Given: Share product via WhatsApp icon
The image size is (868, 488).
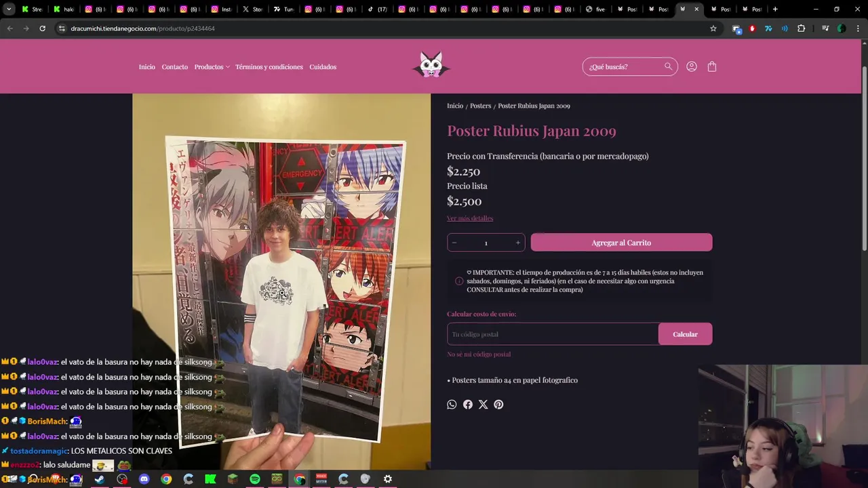Looking at the screenshot, I should pyautogui.click(x=452, y=405).
